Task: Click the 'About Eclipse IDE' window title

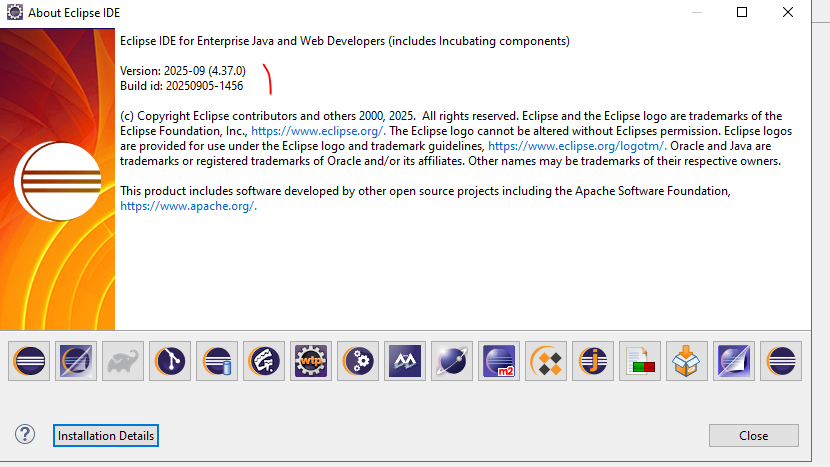Action: tap(74, 13)
